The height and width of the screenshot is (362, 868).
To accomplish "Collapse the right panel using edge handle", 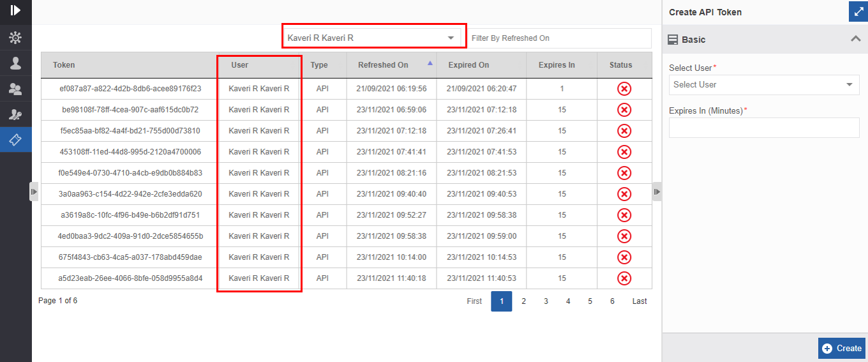I will [x=657, y=192].
